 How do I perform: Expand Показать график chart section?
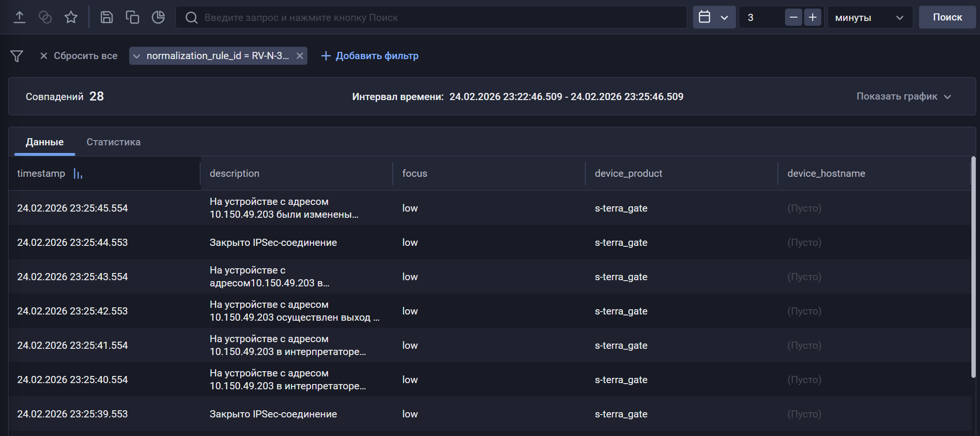coord(903,97)
